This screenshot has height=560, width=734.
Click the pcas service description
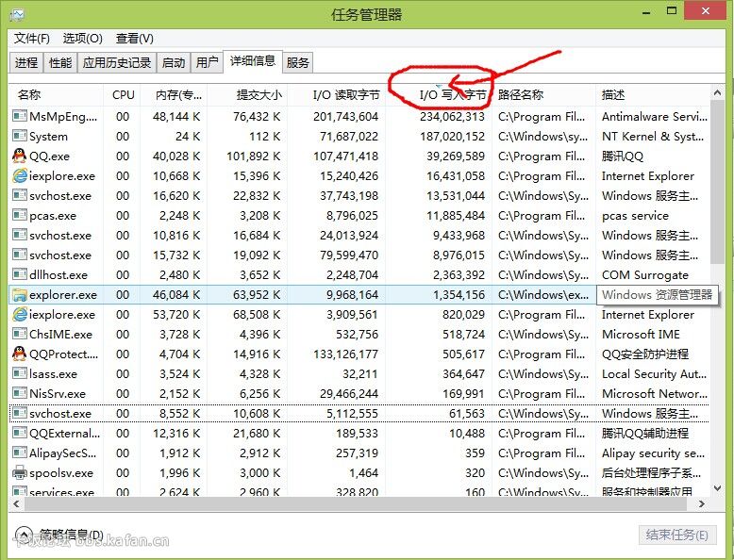tap(635, 216)
